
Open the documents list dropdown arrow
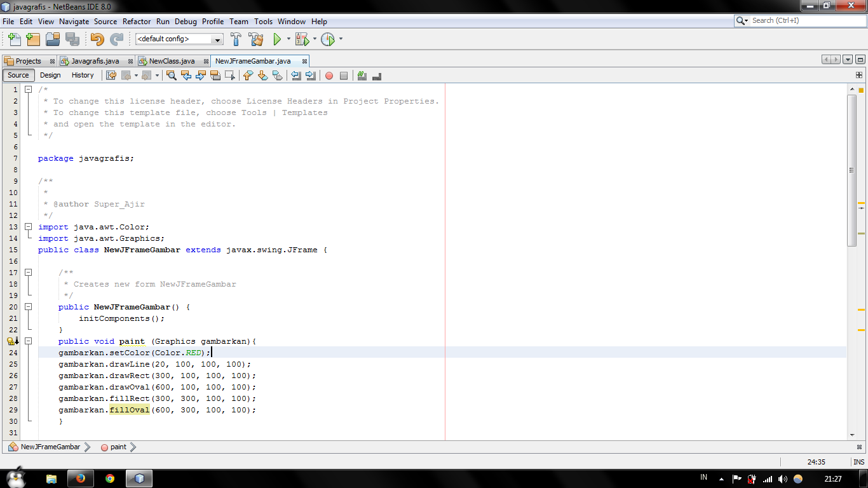pos(848,60)
